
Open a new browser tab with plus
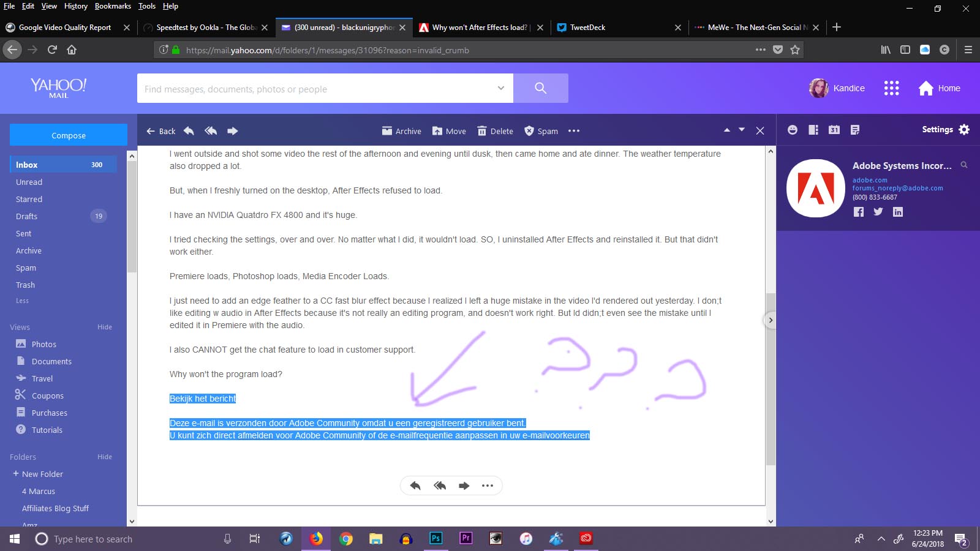tap(837, 27)
